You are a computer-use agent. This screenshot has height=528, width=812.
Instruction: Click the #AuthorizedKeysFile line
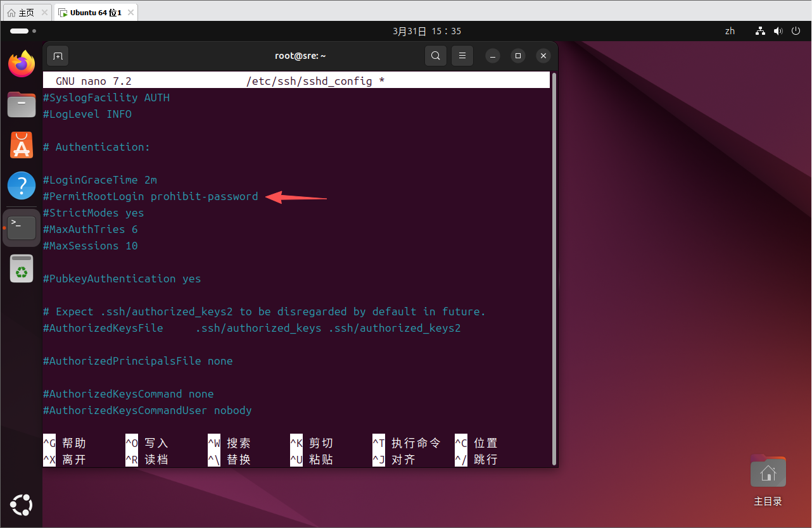[x=252, y=328]
